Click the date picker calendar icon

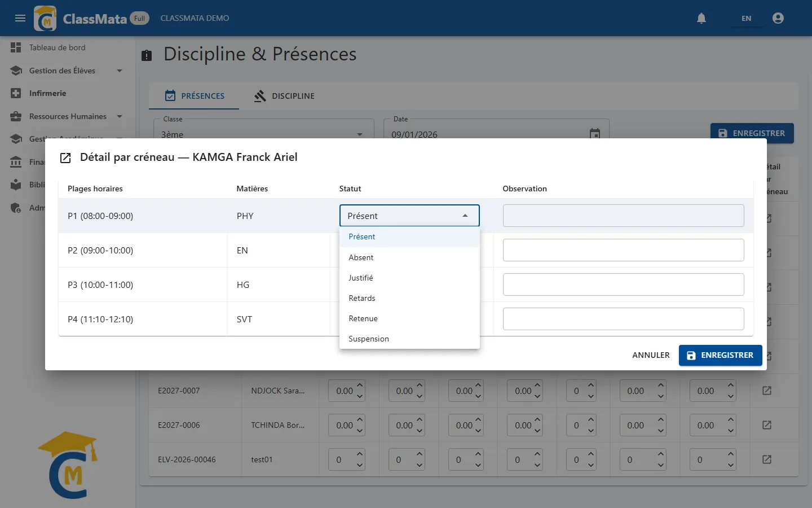(x=595, y=134)
